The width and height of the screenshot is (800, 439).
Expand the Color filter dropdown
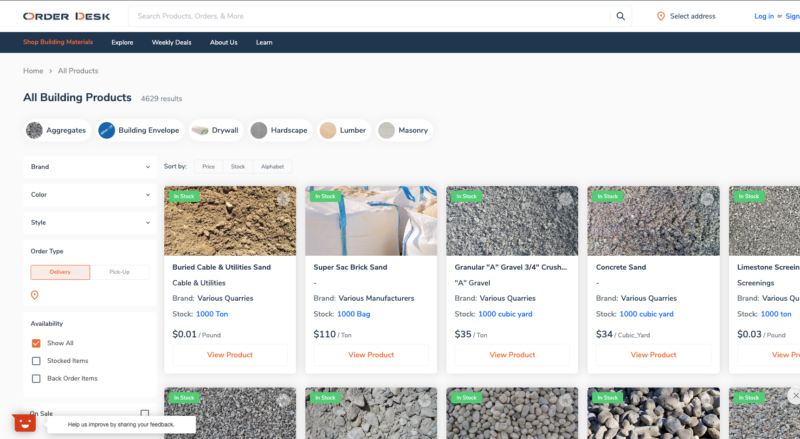(x=90, y=195)
